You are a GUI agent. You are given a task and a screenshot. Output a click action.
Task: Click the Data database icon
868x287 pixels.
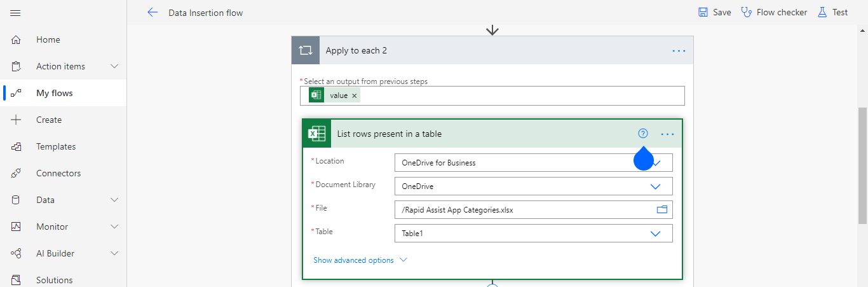(x=16, y=200)
